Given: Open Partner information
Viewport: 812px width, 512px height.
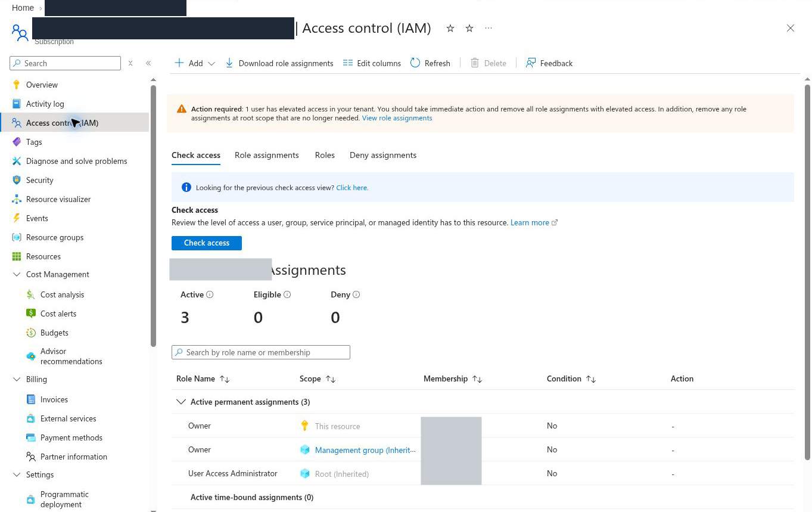Looking at the screenshot, I should [74, 457].
